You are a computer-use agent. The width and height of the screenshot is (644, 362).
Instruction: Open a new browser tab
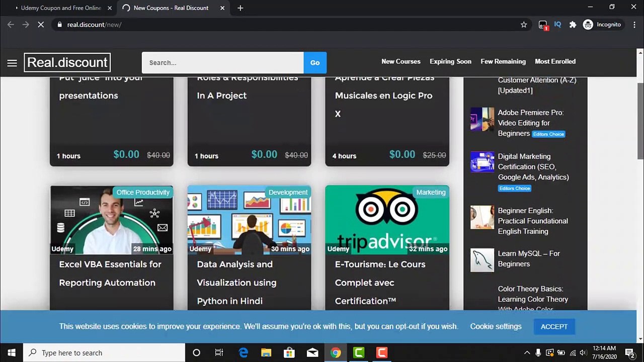point(240,8)
